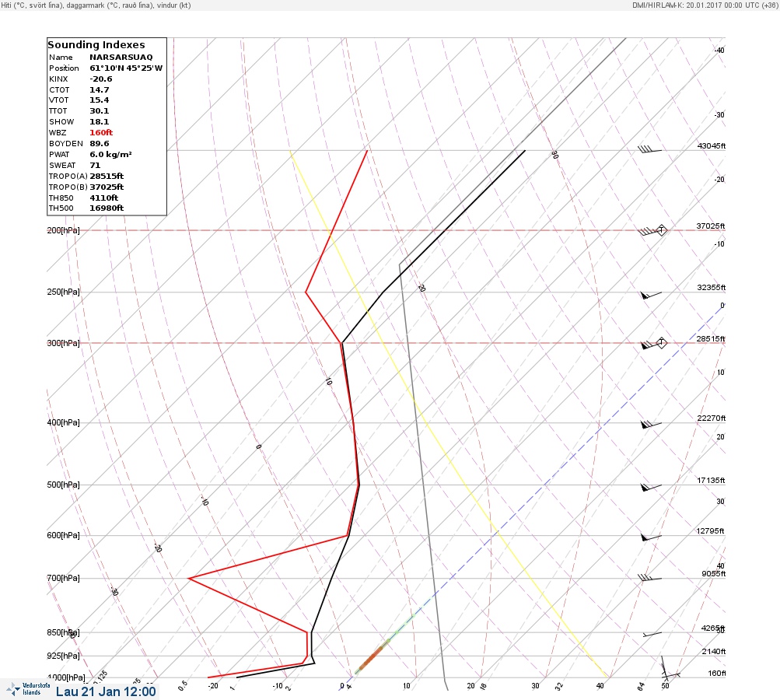Click the Vedurstofa Islands logo
Viewport: 780px width, 700px height.
28,689
